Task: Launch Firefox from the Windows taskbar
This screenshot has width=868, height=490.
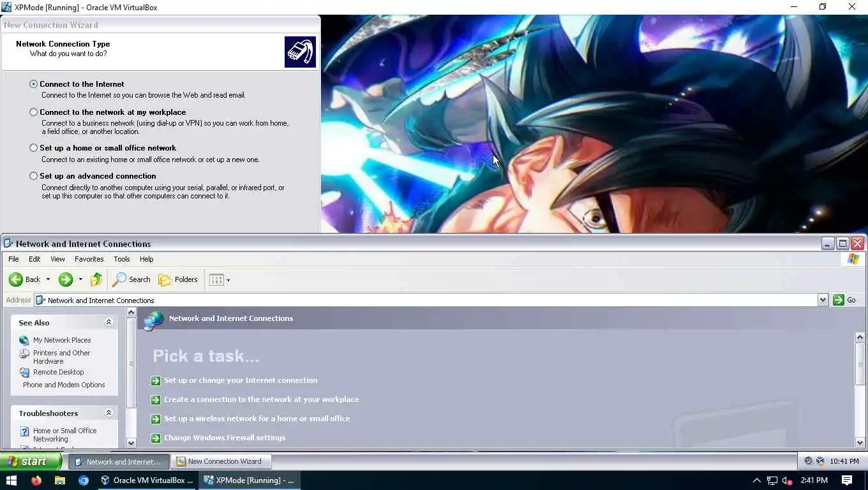Action: [36, 480]
